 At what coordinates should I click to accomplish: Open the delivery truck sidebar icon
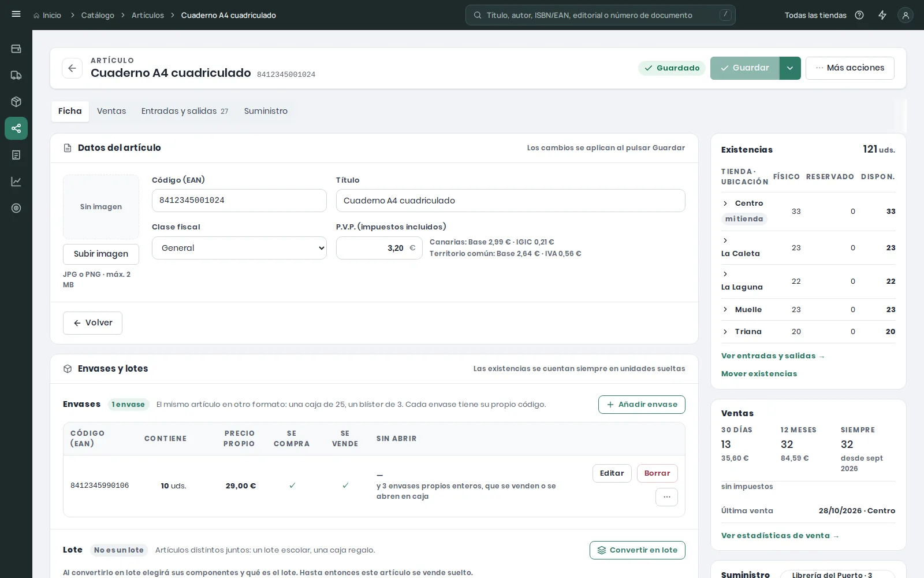(16, 75)
